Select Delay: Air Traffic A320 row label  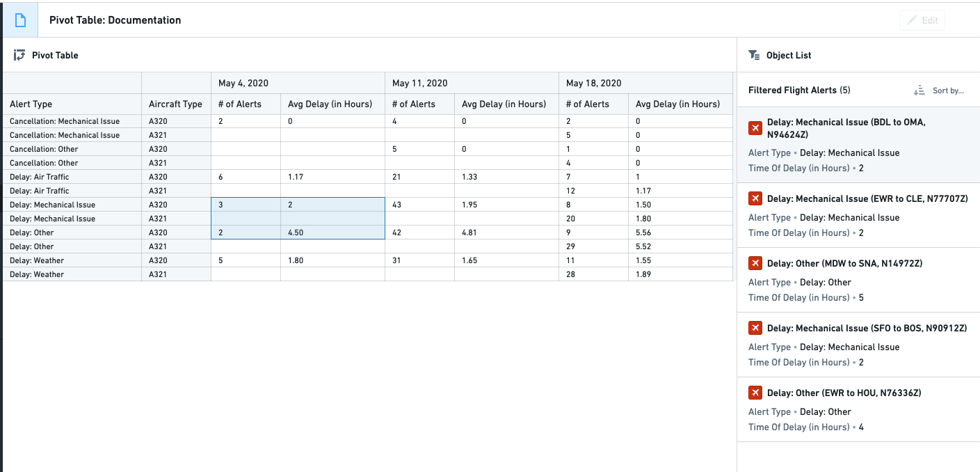[x=72, y=177]
